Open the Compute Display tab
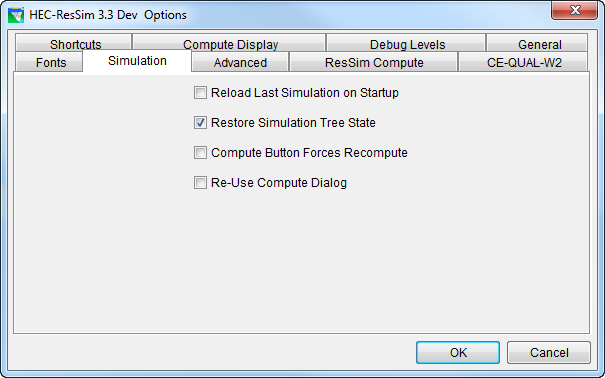The height and width of the screenshot is (378, 605). 229,43
